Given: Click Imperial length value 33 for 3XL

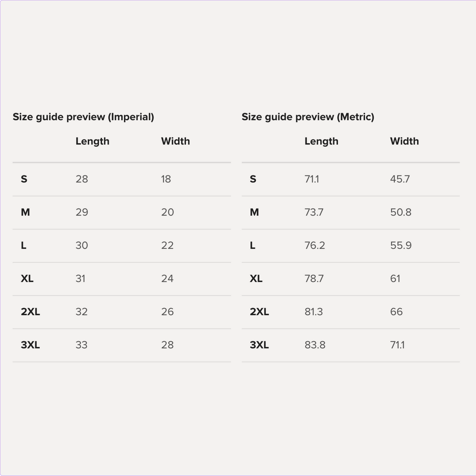Looking at the screenshot, I should coord(81,345).
